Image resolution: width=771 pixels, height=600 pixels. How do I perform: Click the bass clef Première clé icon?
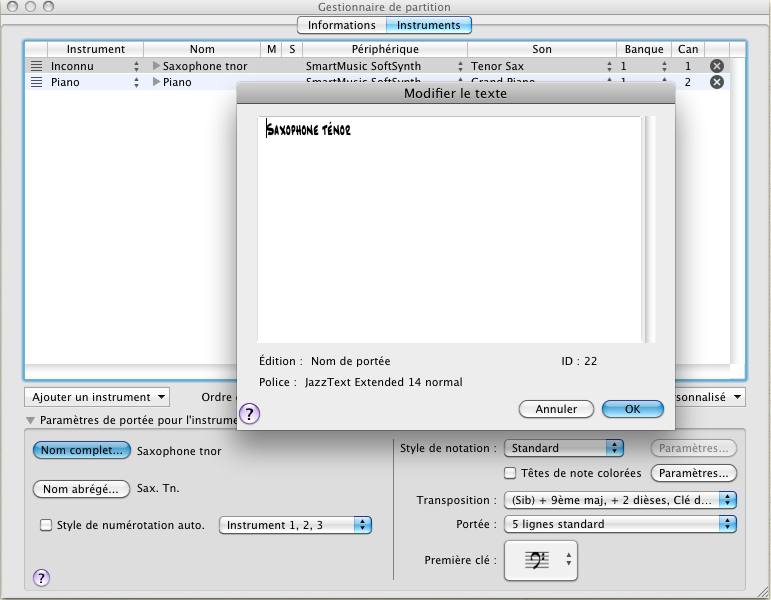(x=538, y=561)
